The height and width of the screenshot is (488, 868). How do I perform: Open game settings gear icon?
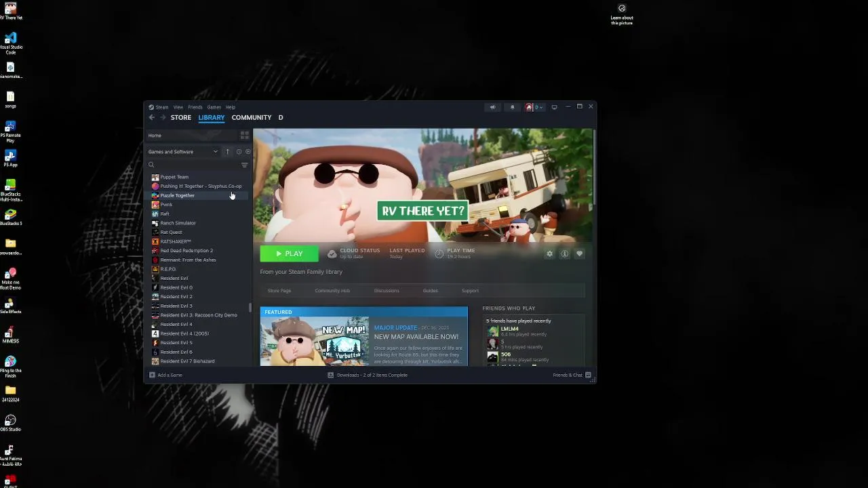click(550, 253)
